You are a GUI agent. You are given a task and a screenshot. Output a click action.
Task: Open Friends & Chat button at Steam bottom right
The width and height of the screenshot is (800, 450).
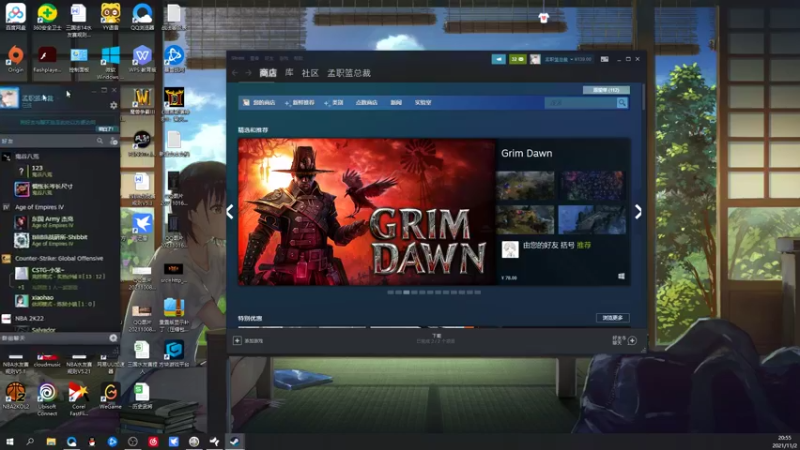625,340
